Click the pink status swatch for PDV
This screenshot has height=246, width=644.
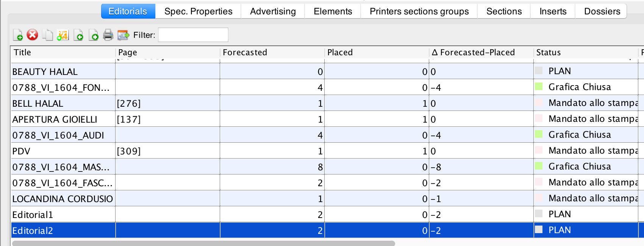click(539, 150)
